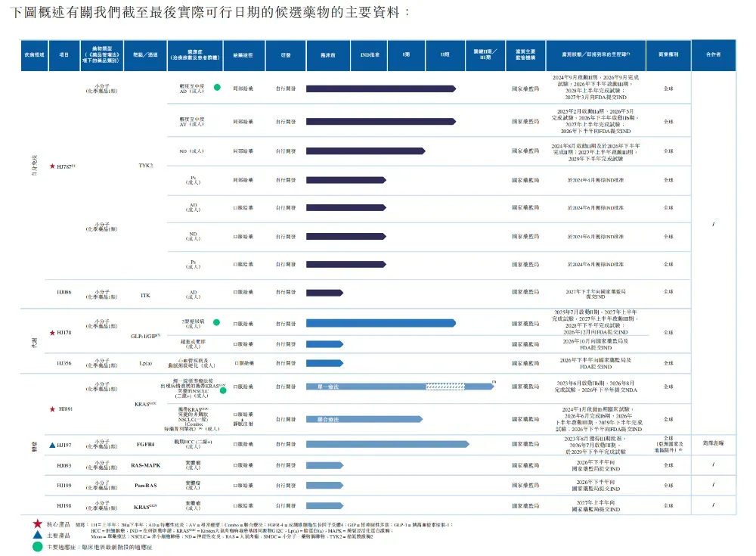
Task: Select the IND批准 column header
Action: pyautogui.click(x=370, y=55)
